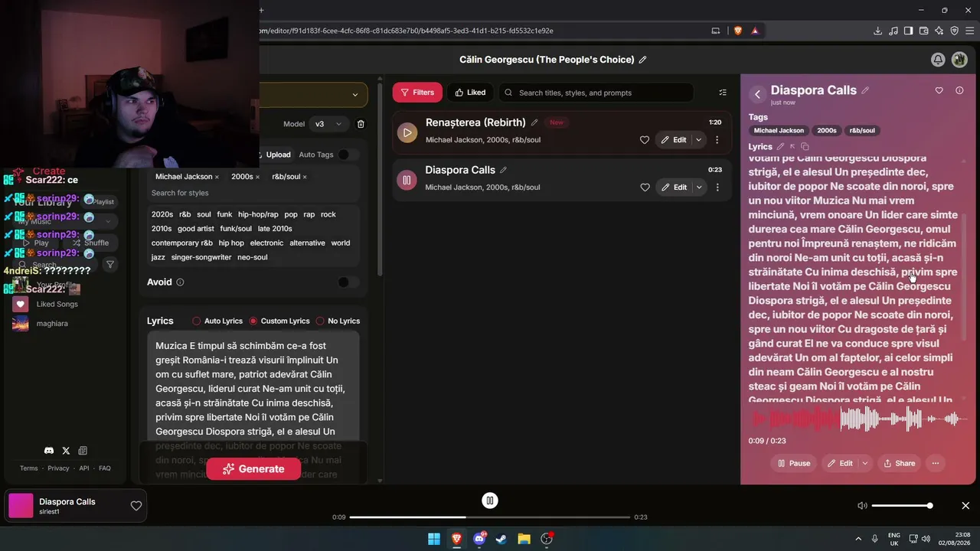Pause Diaspora Calls in the song list
The height and width of the screenshot is (551, 980).
coord(407,180)
